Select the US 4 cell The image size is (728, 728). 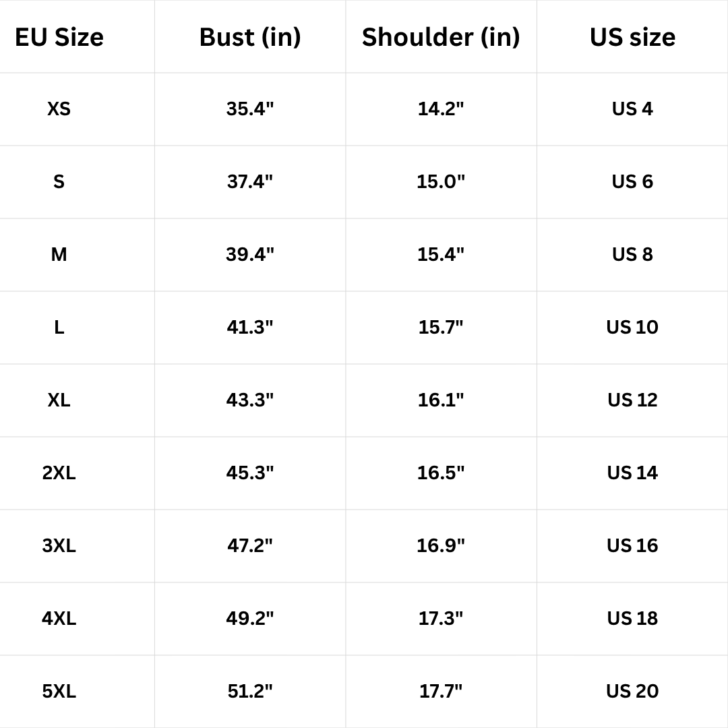click(632, 109)
